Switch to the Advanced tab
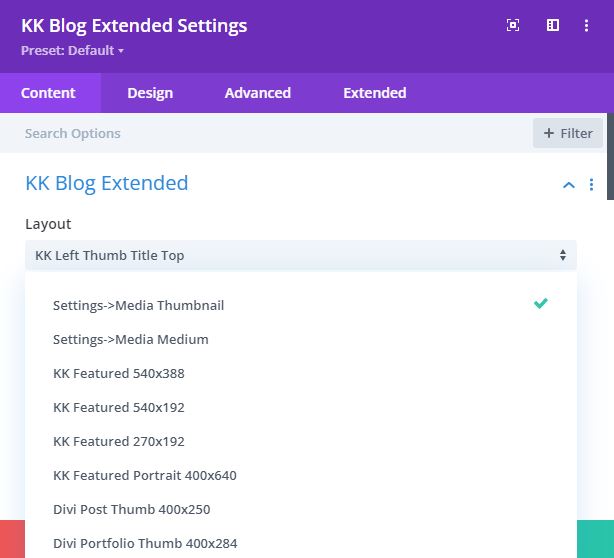The width and height of the screenshot is (614, 558). click(x=258, y=93)
